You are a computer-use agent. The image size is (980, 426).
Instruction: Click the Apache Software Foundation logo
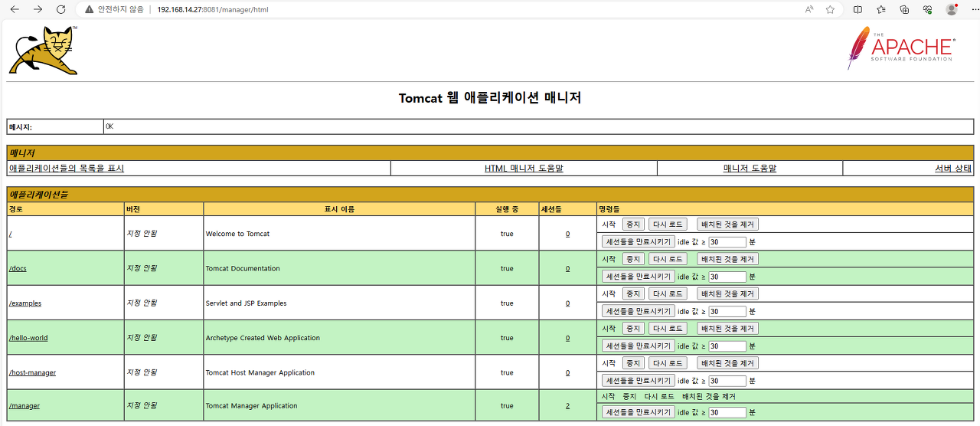901,48
